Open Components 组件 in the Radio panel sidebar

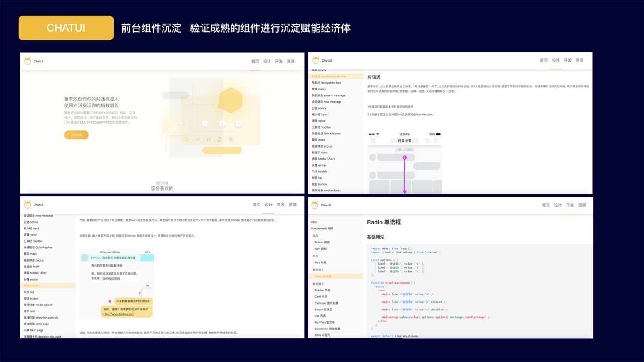(x=322, y=229)
